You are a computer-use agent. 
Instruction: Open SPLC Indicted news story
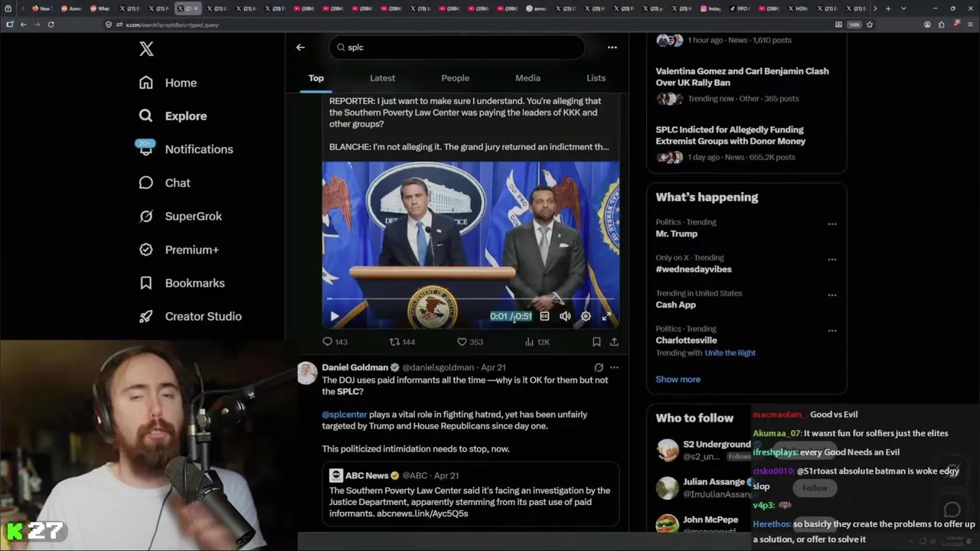(x=730, y=135)
